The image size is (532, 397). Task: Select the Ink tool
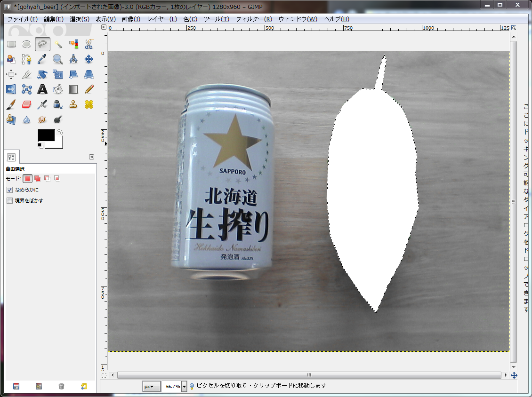coord(58,104)
